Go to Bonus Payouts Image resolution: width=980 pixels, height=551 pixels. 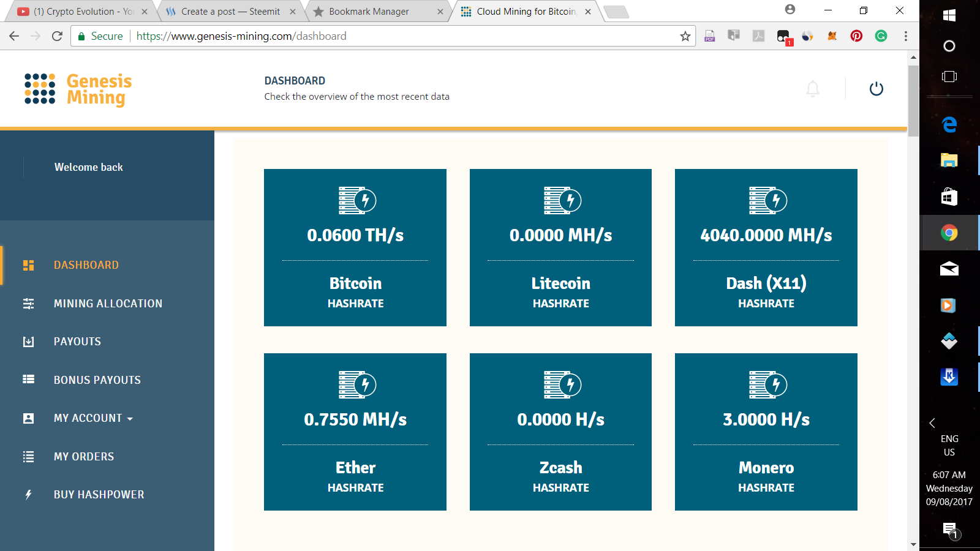97,380
